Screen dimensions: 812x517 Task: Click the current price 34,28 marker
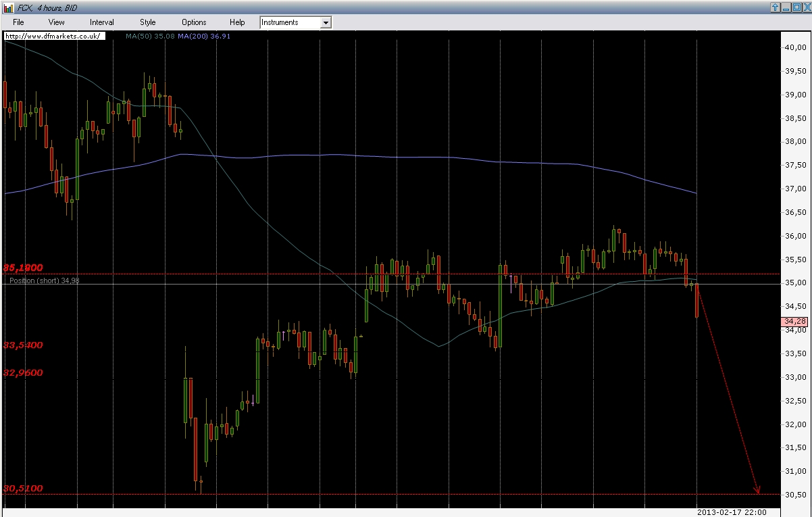click(795, 321)
